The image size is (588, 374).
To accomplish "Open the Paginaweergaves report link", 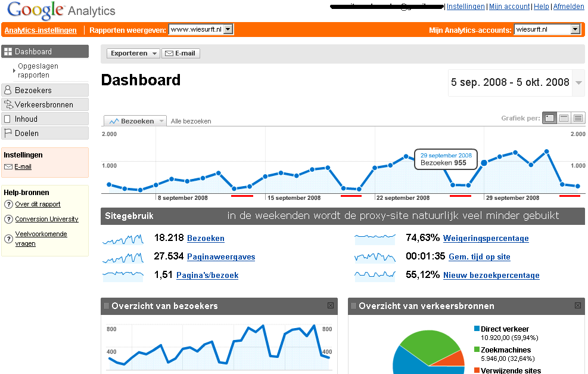I will click(x=221, y=257).
